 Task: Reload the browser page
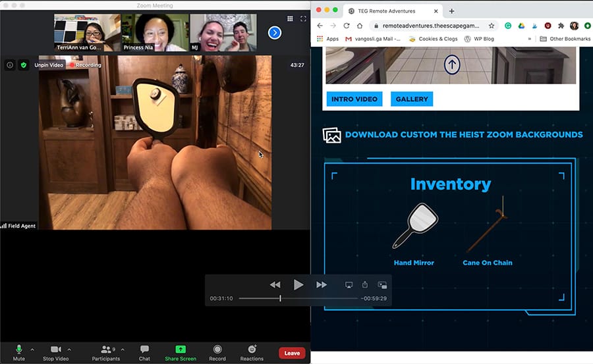347,26
